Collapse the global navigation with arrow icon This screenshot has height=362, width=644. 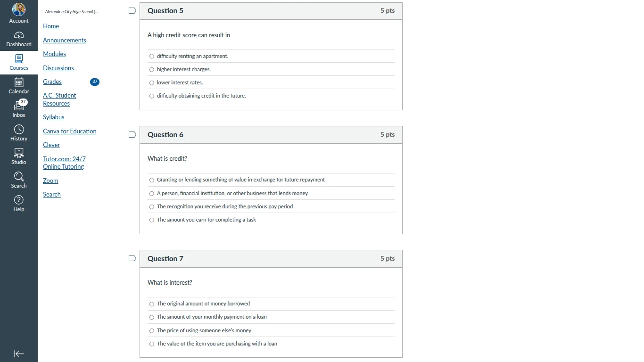click(19, 354)
